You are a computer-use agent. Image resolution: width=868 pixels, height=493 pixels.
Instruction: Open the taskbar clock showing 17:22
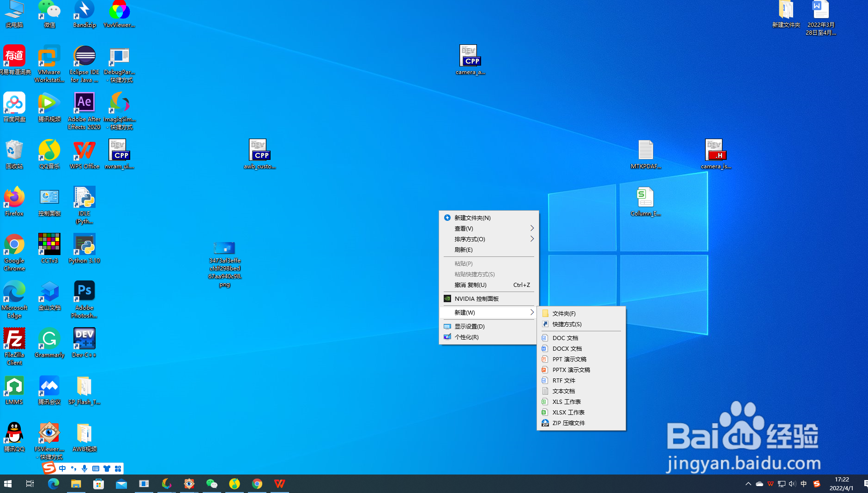tap(842, 484)
